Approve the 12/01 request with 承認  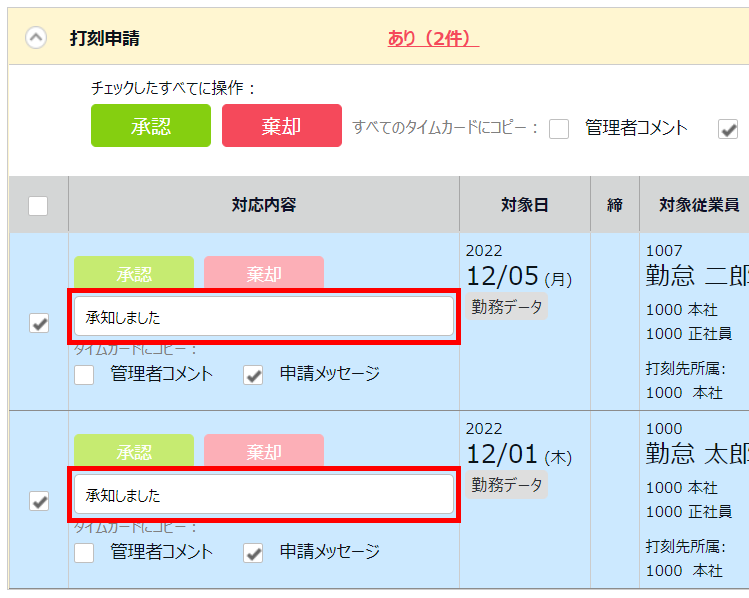[x=134, y=452]
